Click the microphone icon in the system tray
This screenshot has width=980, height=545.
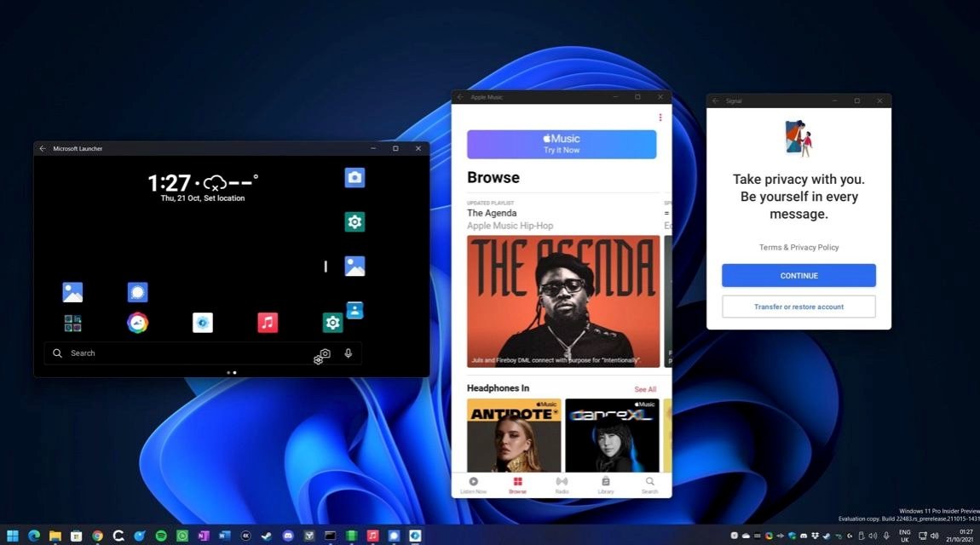pos(886,536)
